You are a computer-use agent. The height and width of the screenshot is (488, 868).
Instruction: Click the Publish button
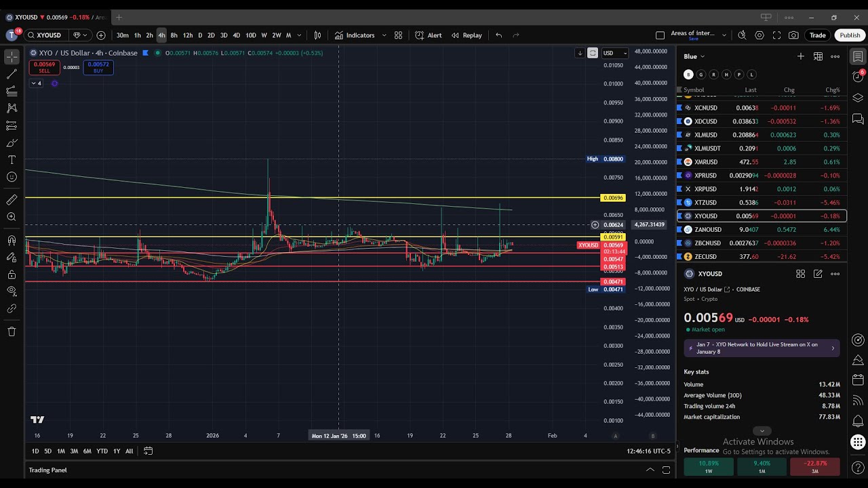tap(850, 35)
